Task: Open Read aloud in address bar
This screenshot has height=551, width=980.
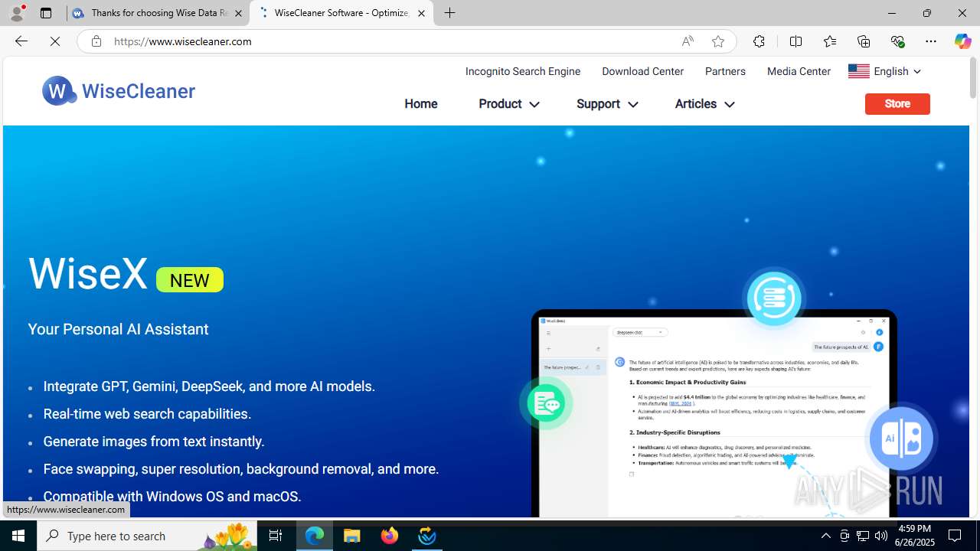Action: click(688, 41)
